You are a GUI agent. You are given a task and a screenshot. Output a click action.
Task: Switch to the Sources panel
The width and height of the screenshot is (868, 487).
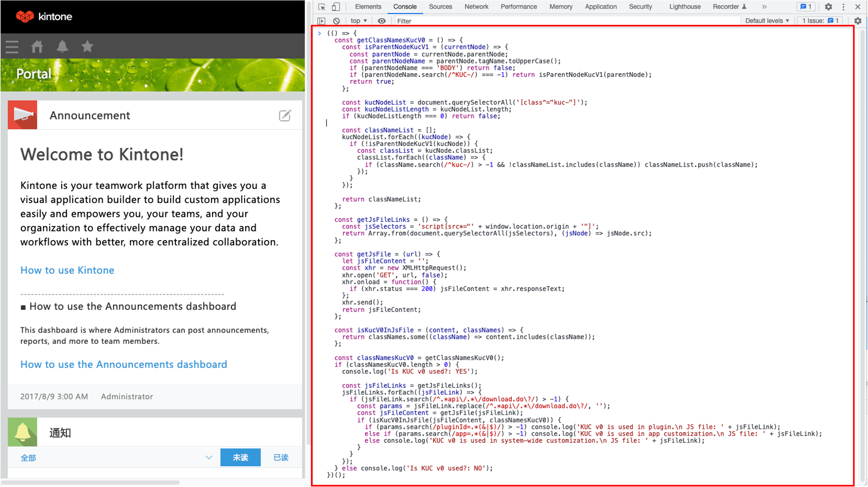(x=440, y=7)
